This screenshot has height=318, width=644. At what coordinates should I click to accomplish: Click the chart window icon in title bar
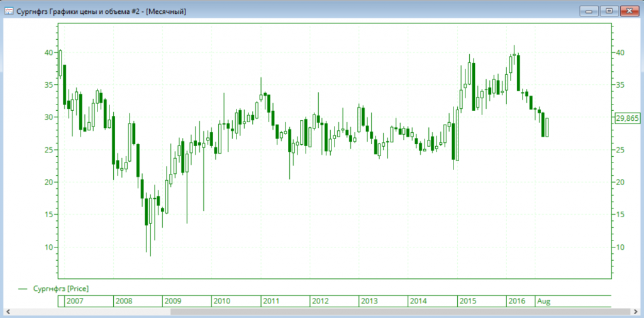(9, 11)
